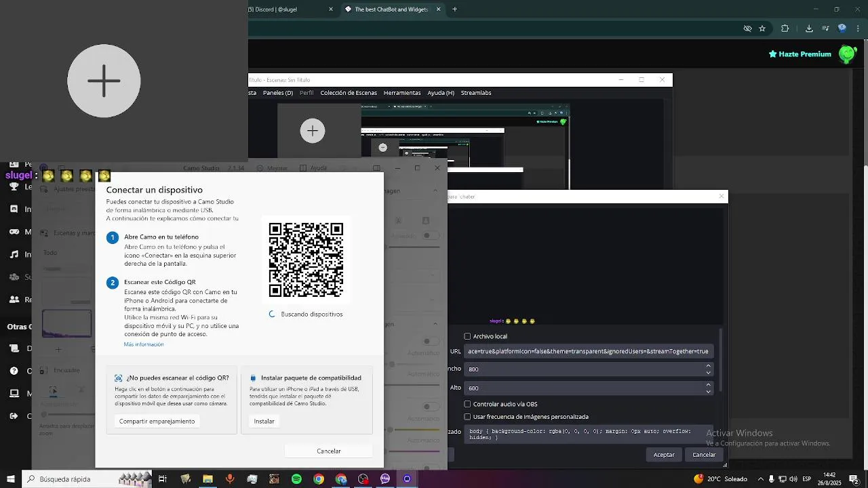Click 'Compartir emparejamiento' button
Screen dimensions: 868x488
click(x=157, y=421)
